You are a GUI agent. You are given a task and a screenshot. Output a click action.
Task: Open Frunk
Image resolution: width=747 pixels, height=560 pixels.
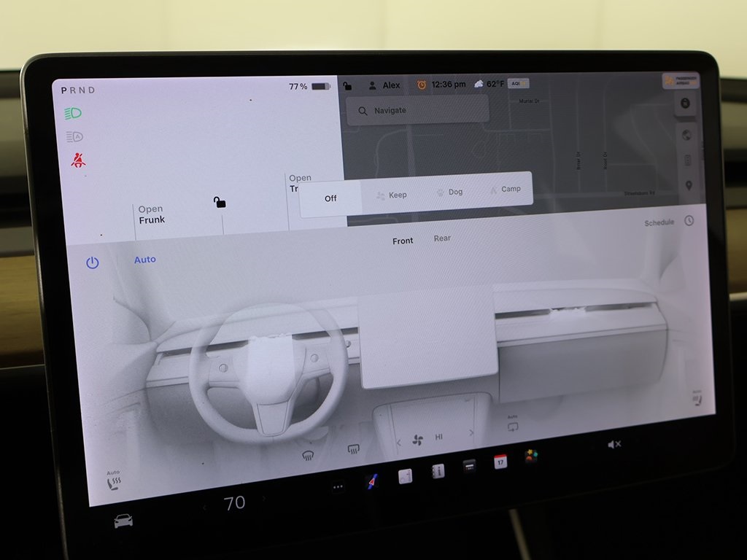[x=152, y=214]
